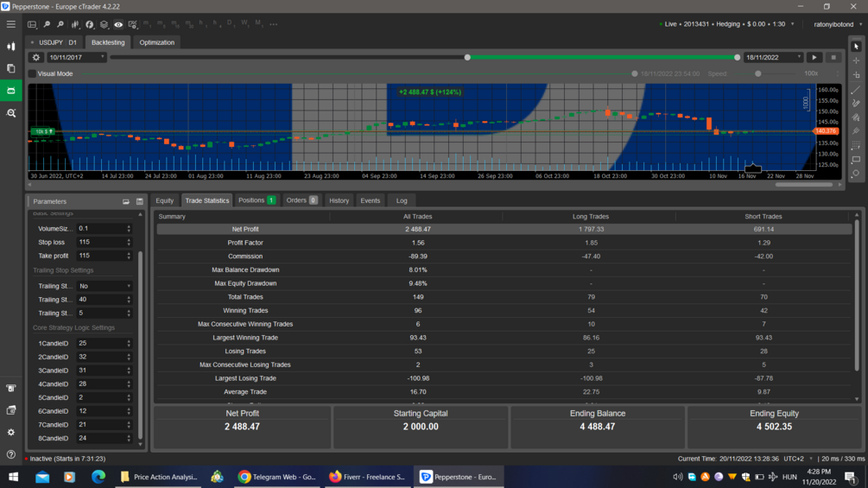Switch to the Optimization tab

tap(156, 42)
